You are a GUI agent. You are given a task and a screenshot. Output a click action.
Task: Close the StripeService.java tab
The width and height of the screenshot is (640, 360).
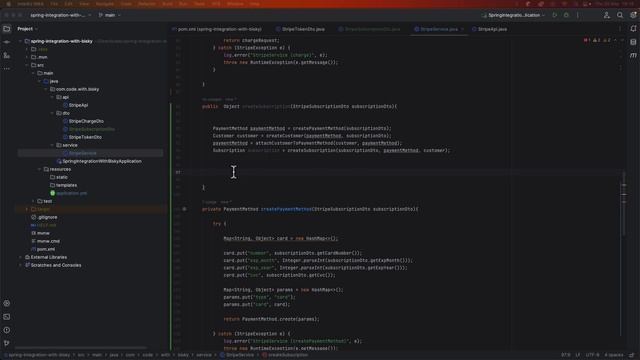pyautogui.click(x=462, y=29)
